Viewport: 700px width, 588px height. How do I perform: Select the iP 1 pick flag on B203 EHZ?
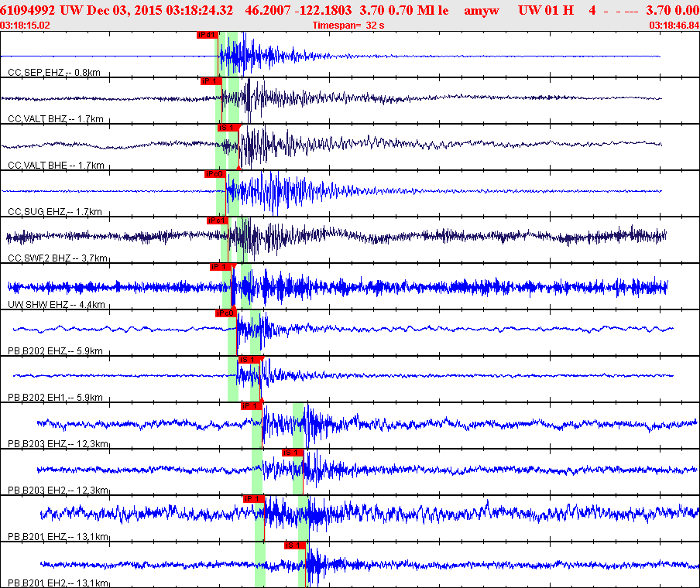point(251,406)
